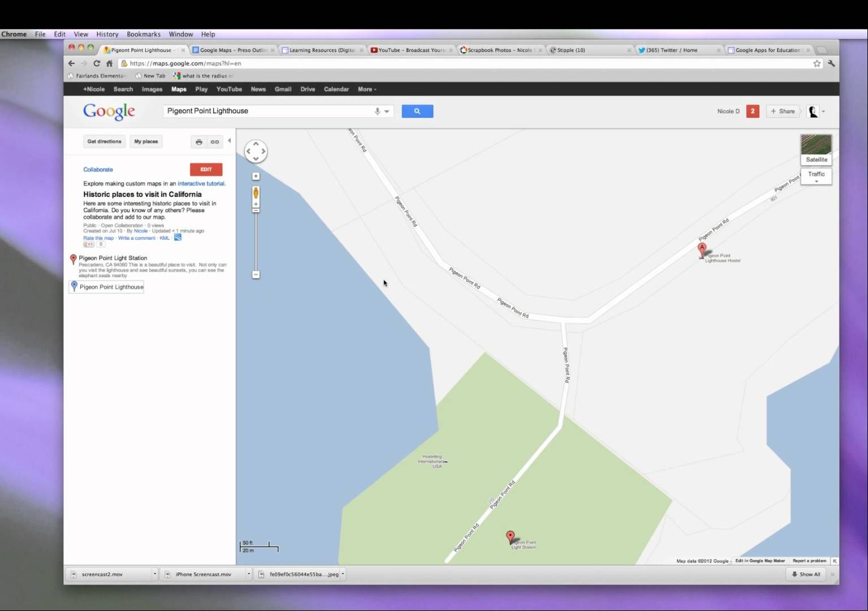Expand the Traffic layers menu
Image resolution: width=868 pixels, height=611 pixels.
click(x=816, y=176)
